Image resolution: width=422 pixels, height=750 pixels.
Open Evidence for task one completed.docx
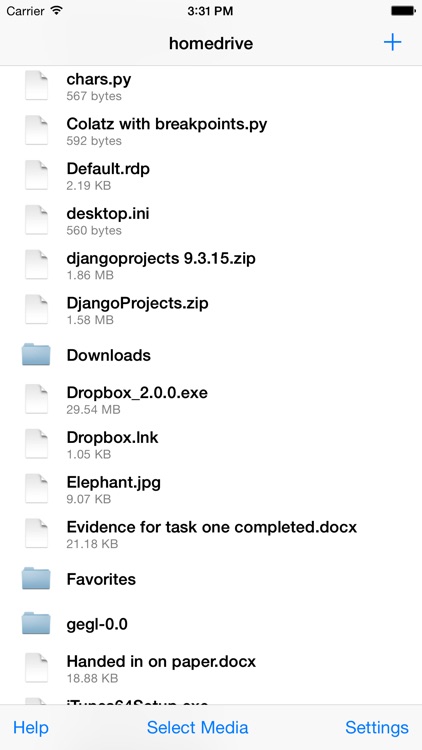point(211,533)
